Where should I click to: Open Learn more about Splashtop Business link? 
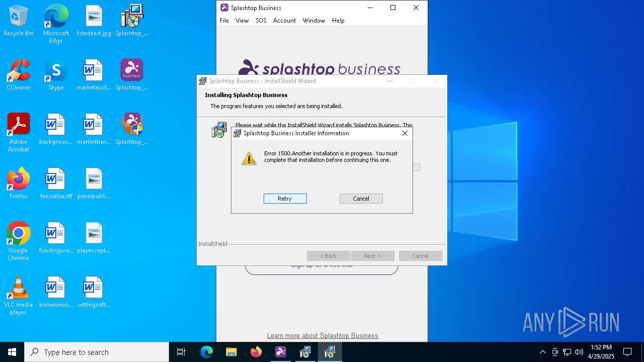323,335
